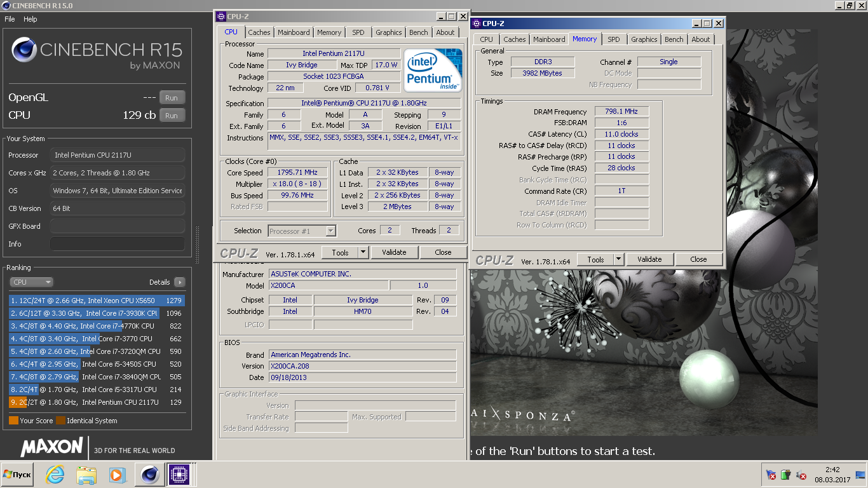Switch to Bench tab in left CPU-Z window
This screenshot has width=868, height=488.
point(419,32)
